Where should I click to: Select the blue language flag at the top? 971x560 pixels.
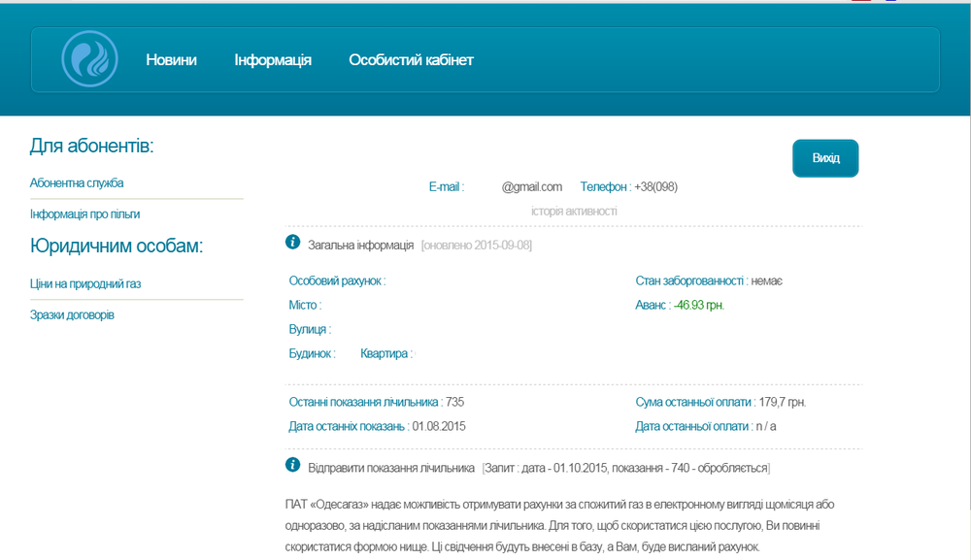coord(890,2)
